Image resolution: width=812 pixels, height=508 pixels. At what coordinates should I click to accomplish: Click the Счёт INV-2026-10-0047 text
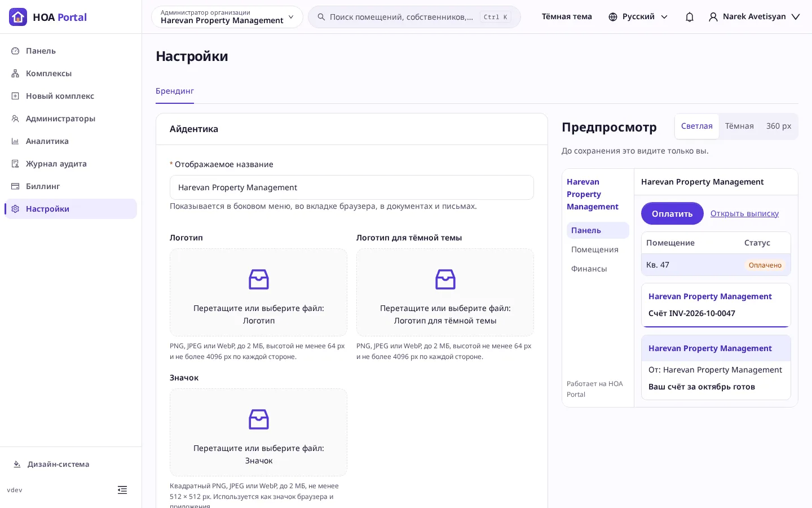click(692, 313)
